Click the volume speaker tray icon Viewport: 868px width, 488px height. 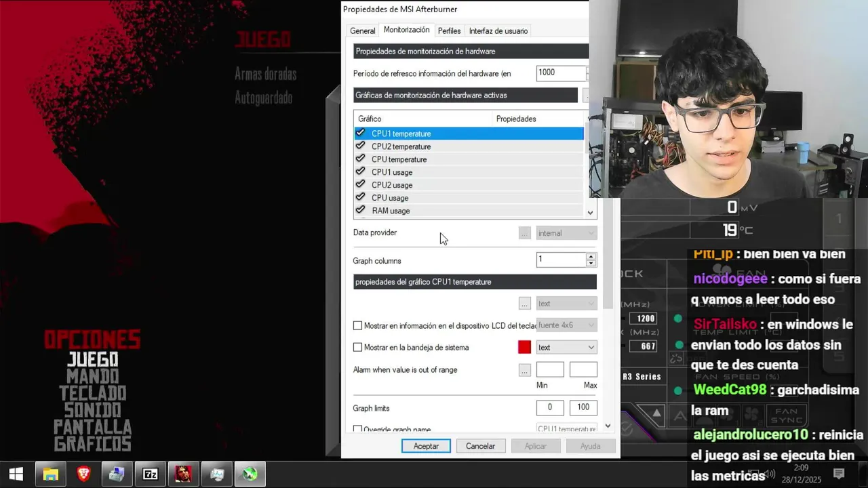coord(769,474)
